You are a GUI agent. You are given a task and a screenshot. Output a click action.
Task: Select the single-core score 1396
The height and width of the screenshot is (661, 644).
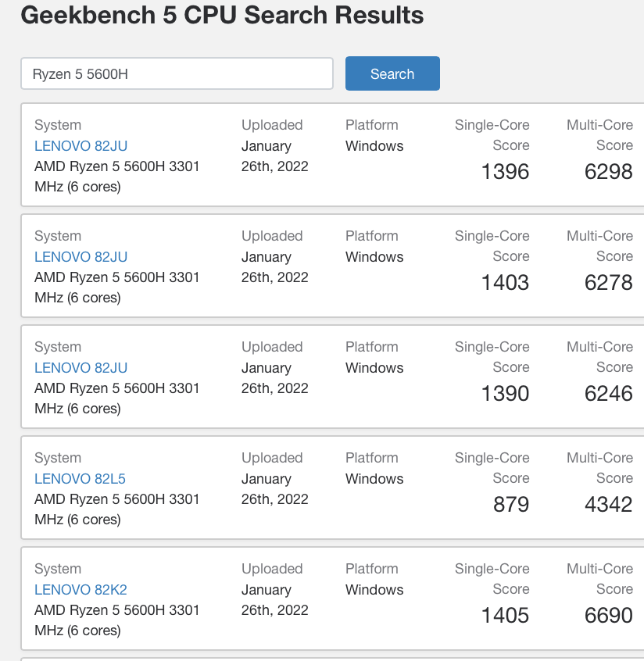pos(505,172)
